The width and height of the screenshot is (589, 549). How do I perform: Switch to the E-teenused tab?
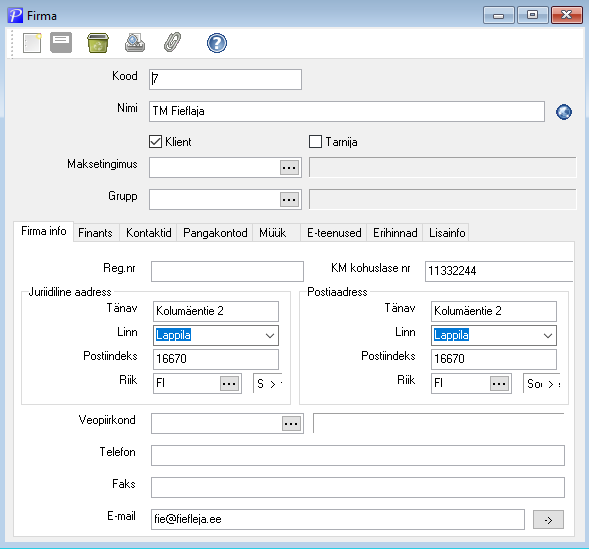[334, 233]
